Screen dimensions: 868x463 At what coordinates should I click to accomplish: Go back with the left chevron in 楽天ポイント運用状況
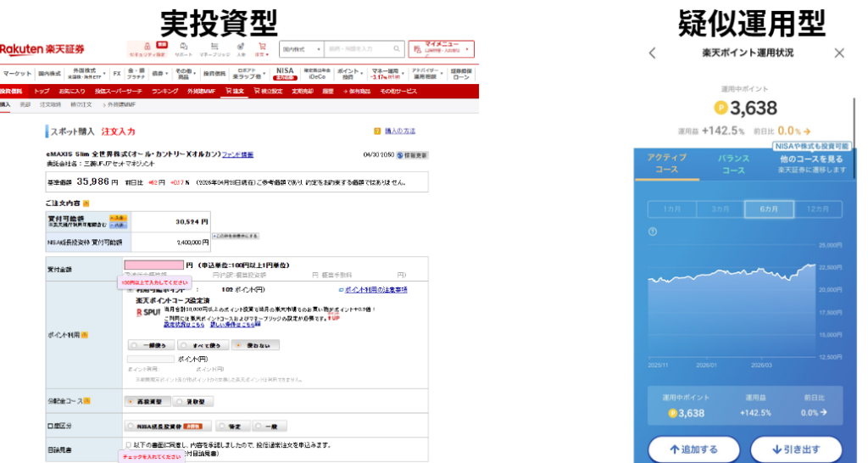(653, 53)
